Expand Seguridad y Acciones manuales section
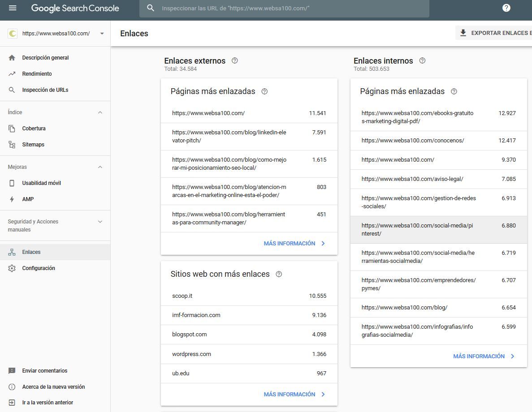Viewport: 532px width, 412px height. click(x=100, y=222)
